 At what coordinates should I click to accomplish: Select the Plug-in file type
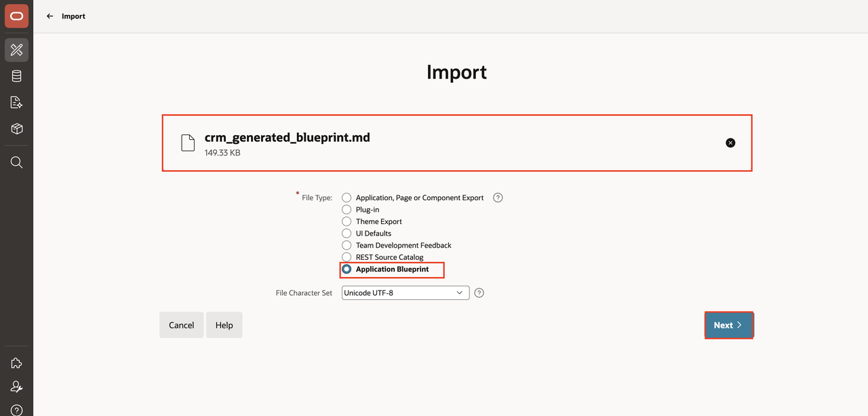(x=347, y=210)
